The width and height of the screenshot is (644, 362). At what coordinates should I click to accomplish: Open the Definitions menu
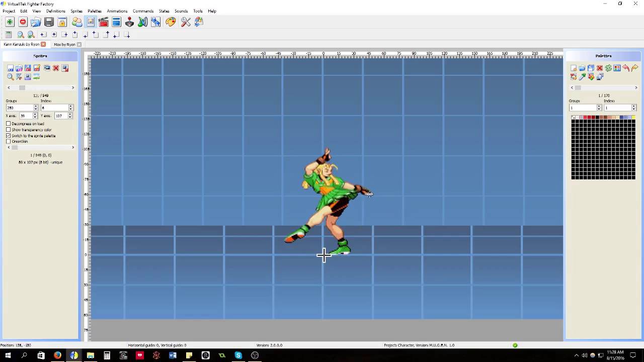[x=55, y=11]
